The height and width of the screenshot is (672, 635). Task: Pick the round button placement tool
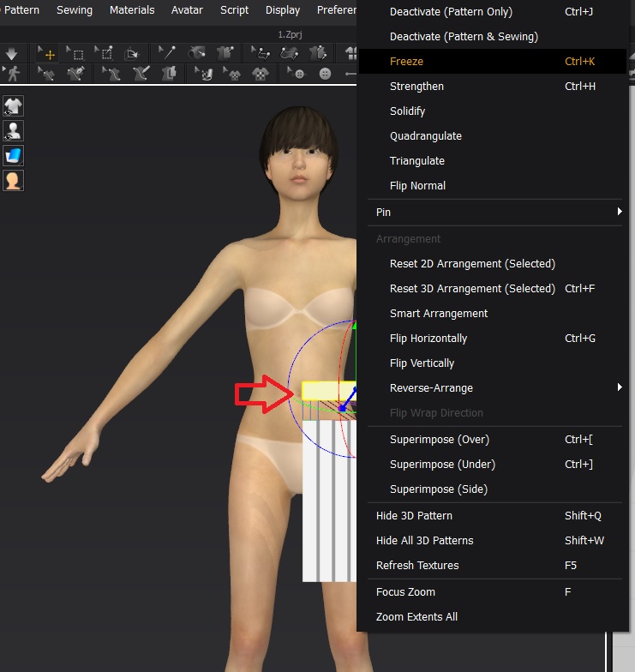[326, 74]
